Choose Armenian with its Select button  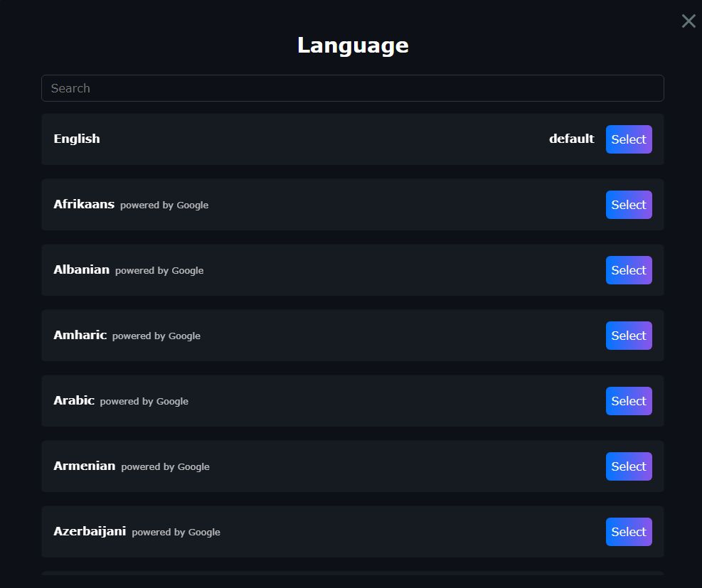click(629, 466)
